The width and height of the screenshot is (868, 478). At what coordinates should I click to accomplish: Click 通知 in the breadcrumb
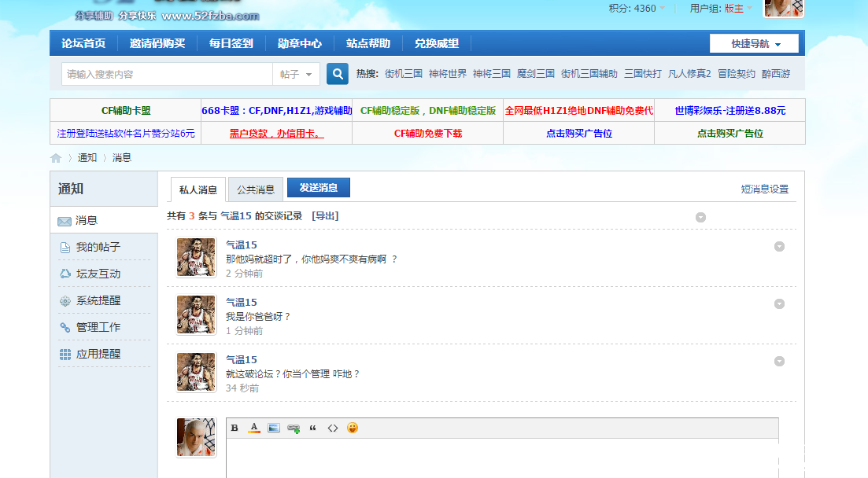click(x=87, y=158)
